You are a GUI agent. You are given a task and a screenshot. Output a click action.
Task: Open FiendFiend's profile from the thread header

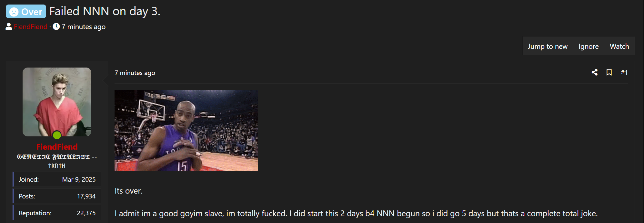click(x=31, y=27)
